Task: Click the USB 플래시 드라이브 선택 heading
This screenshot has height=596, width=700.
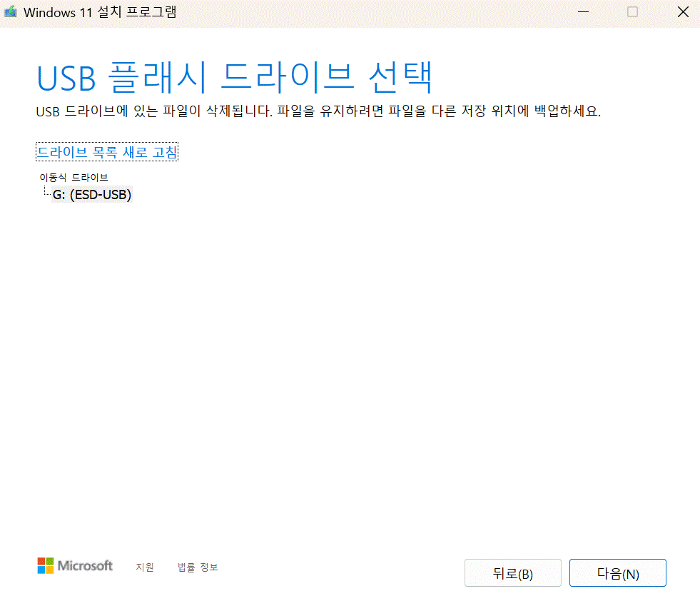Action: coord(234,77)
